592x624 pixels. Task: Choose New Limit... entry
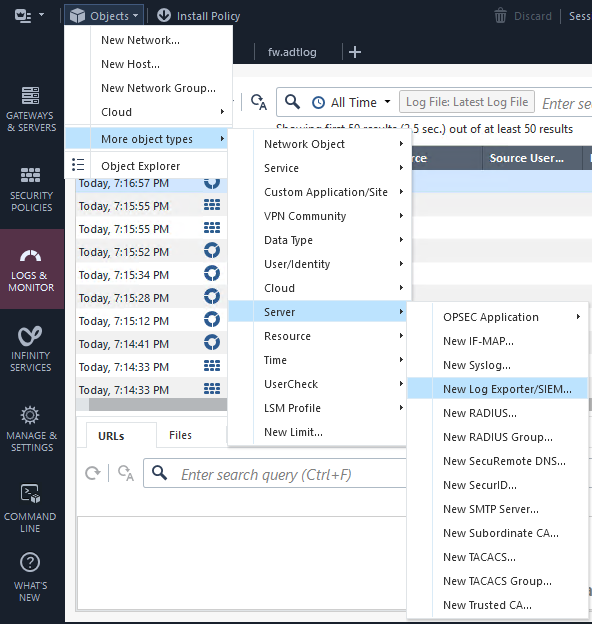tap(317, 432)
